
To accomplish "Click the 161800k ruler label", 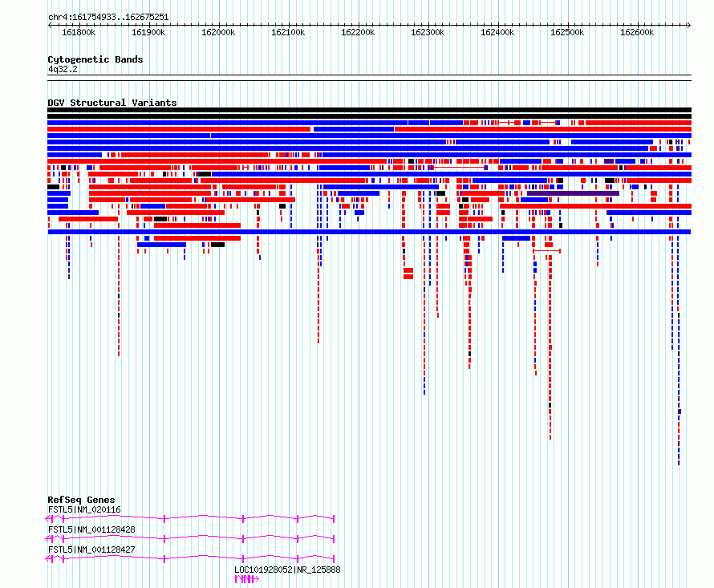I will coord(79,33).
